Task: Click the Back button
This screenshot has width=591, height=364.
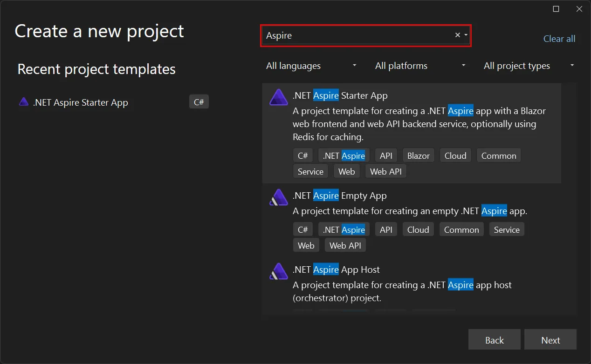Action: pos(494,340)
